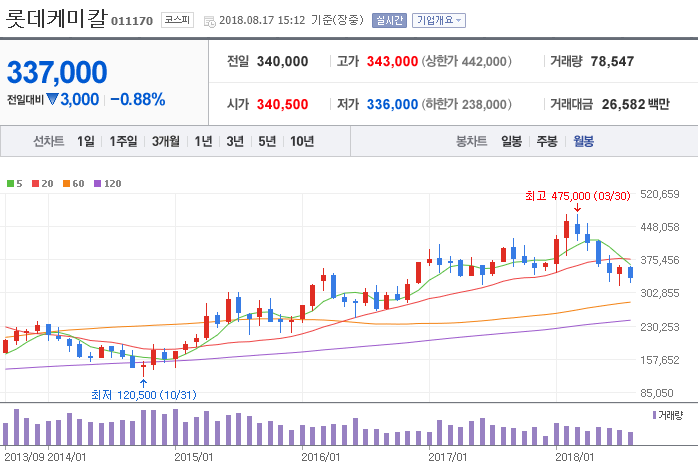698x468 pixels.
Task: Select the 3개월 line chart period
Action: click(166, 141)
